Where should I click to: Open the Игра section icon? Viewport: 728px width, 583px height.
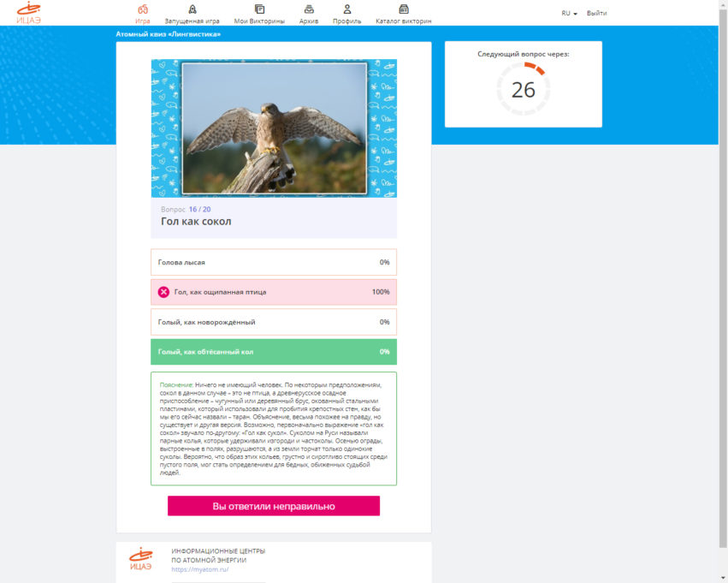tap(143, 9)
